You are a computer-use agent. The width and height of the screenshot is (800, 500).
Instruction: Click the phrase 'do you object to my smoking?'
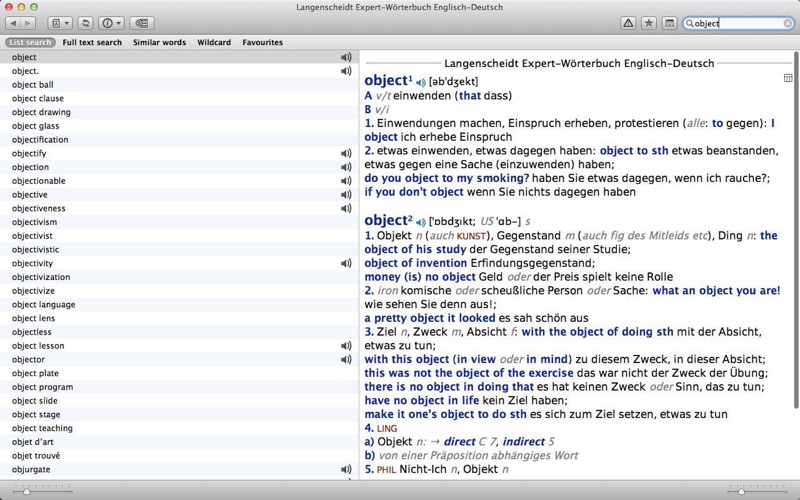[447, 179]
